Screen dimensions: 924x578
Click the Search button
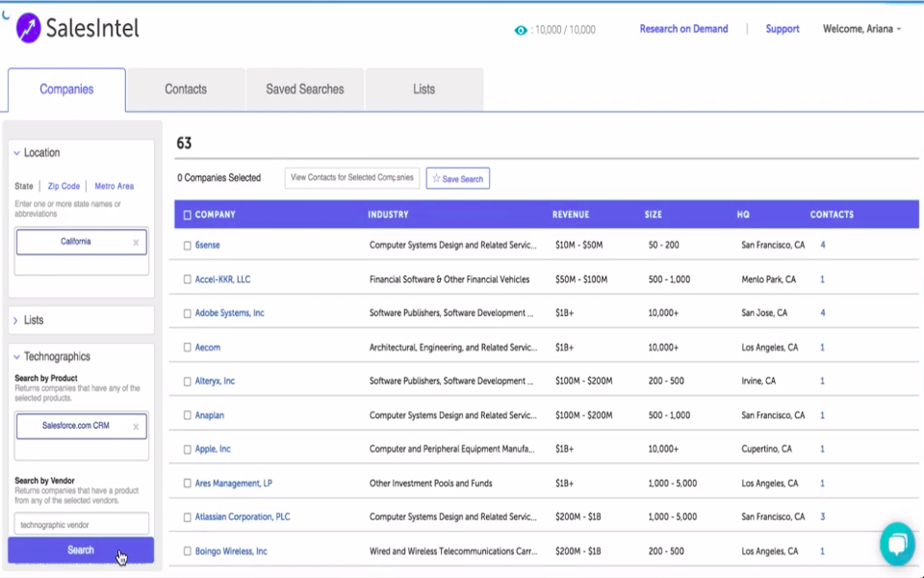pyautogui.click(x=81, y=550)
